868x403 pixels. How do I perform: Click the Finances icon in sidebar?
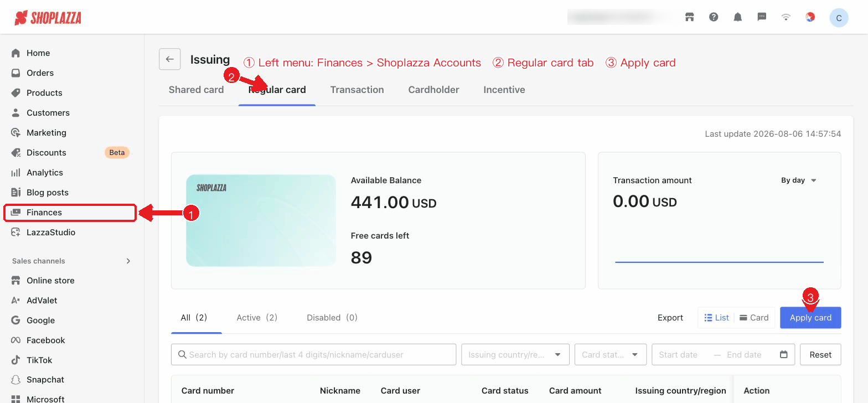pyautogui.click(x=16, y=213)
